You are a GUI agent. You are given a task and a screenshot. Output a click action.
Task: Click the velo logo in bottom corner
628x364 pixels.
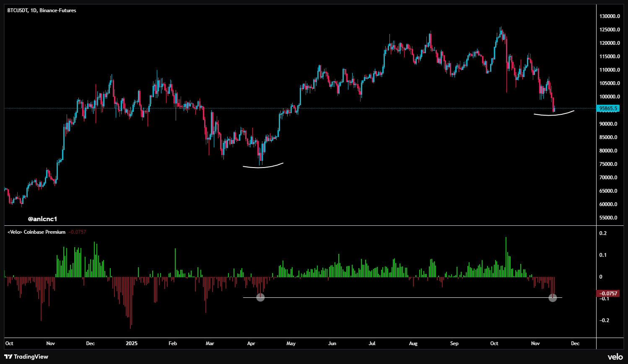pos(615,356)
